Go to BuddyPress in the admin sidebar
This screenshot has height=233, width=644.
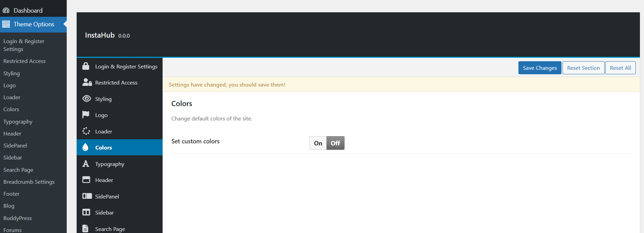pyautogui.click(x=17, y=218)
